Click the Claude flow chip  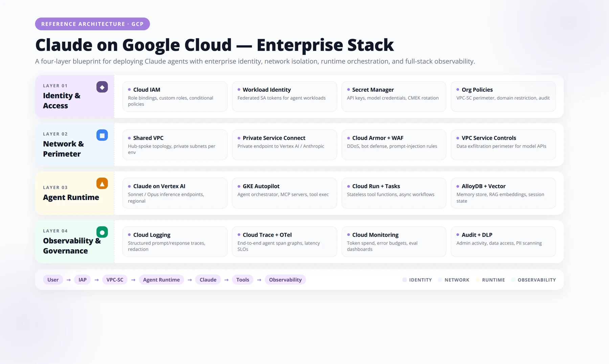[x=208, y=280]
